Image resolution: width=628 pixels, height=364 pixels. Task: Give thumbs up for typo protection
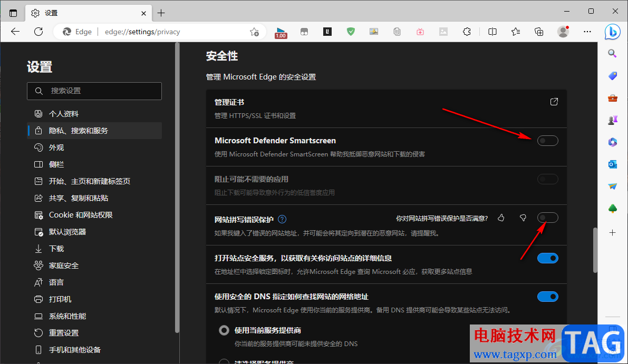(x=501, y=218)
